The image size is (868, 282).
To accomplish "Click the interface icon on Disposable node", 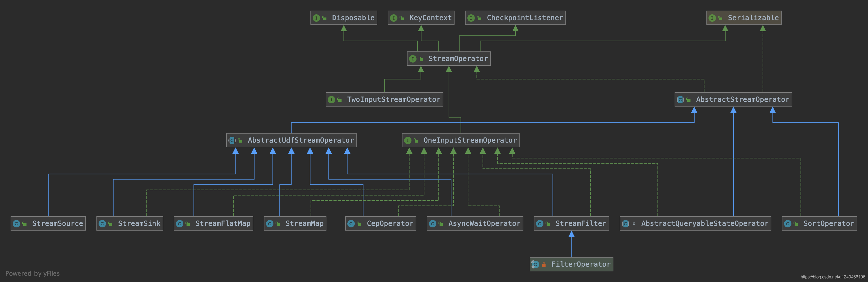I will click(316, 18).
